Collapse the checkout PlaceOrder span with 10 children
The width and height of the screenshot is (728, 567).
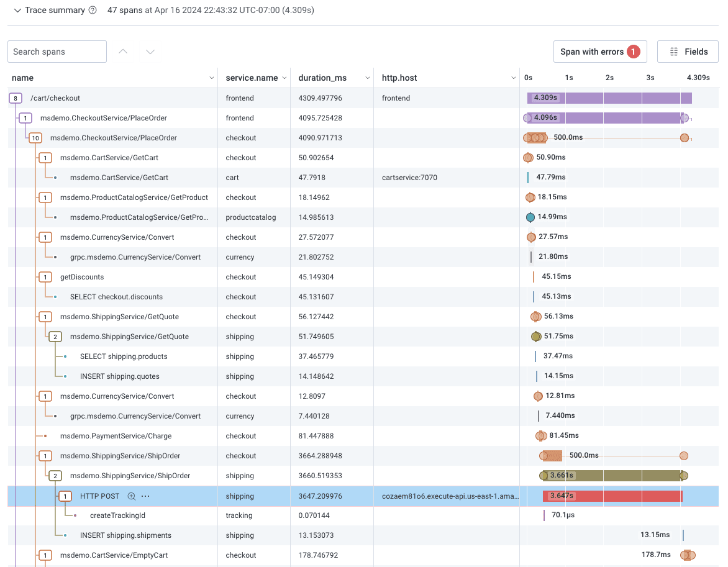(35, 138)
